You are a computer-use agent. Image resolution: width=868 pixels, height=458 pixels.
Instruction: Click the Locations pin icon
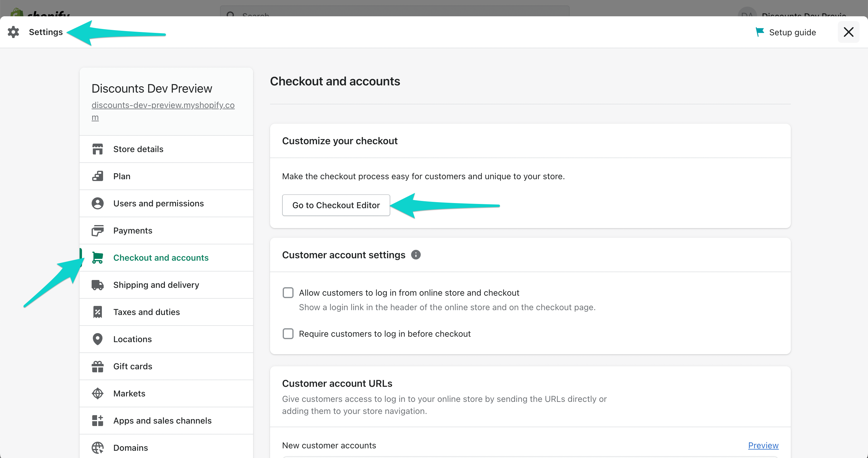(x=97, y=339)
